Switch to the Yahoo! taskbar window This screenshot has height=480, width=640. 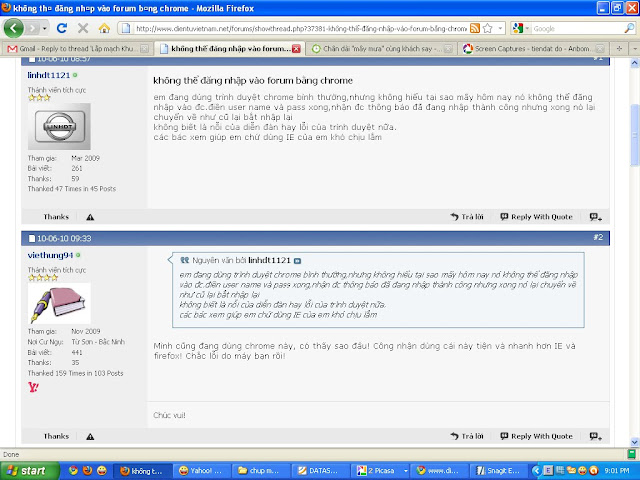(200, 471)
